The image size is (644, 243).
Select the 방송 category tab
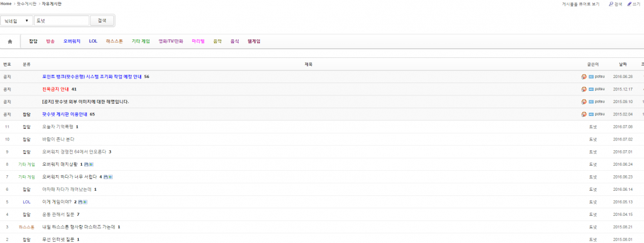click(50, 41)
